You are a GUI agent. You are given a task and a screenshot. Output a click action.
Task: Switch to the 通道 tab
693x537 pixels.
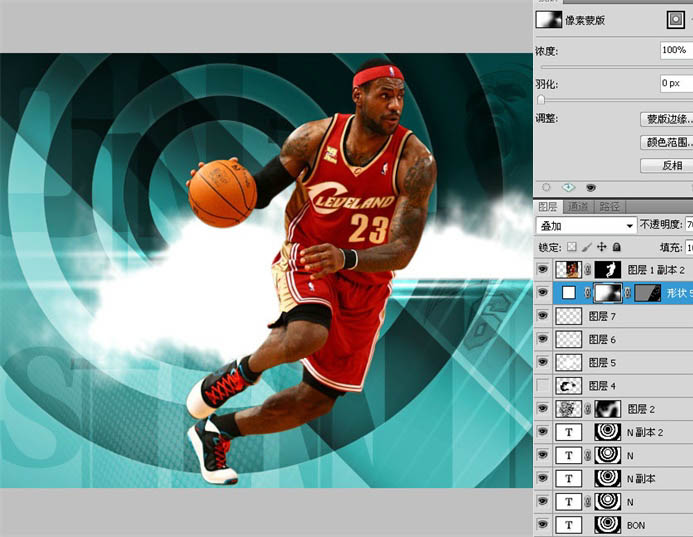pyautogui.click(x=578, y=206)
